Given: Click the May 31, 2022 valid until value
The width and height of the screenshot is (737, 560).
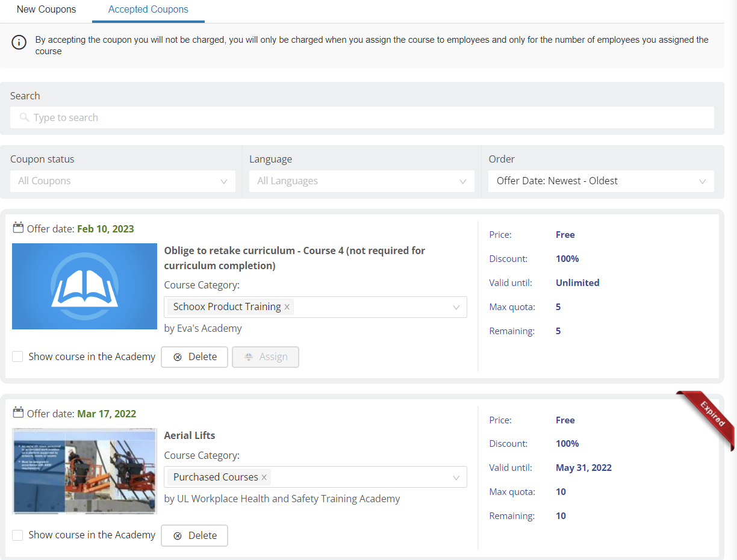Looking at the screenshot, I should click(x=583, y=467).
